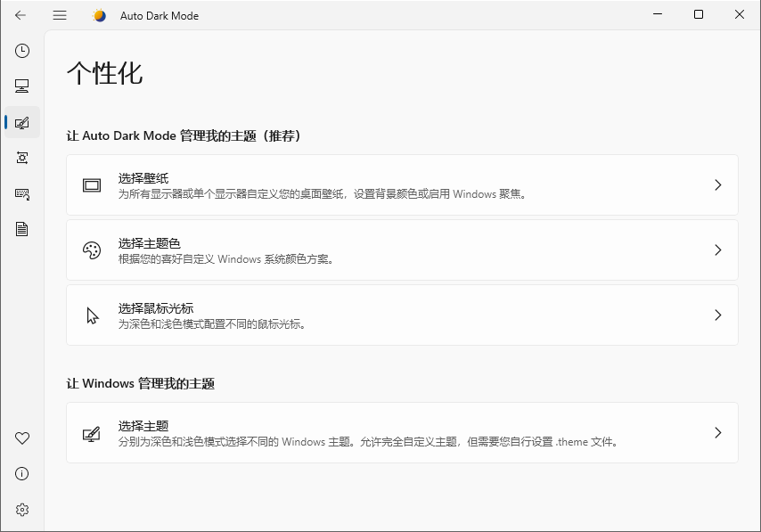Click the 为深色和浅色模式配置不同的鼠标光标 text
Image resolution: width=761 pixels, height=532 pixels.
pyautogui.click(x=213, y=324)
